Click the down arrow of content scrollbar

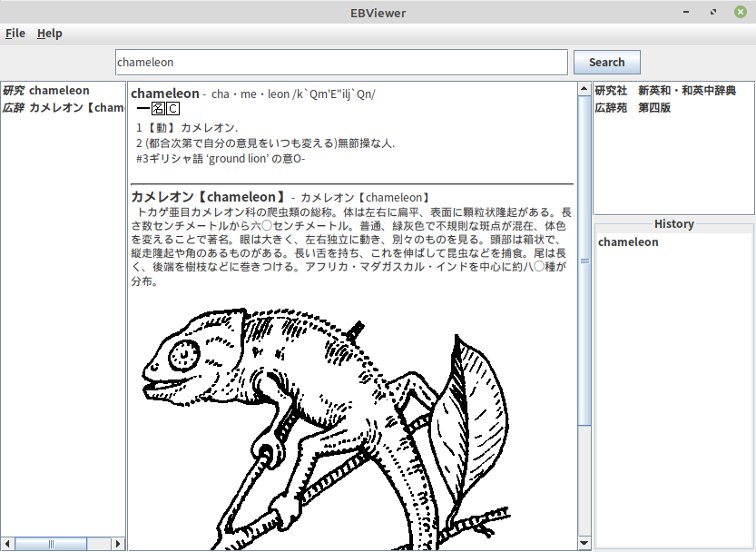point(584,543)
